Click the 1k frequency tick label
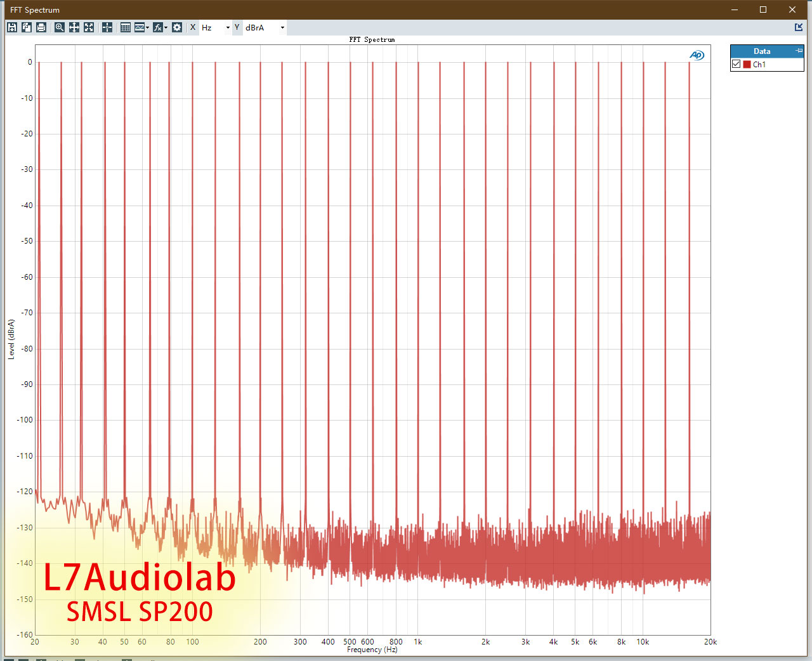The image size is (812, 661). [x=417, y=642]
